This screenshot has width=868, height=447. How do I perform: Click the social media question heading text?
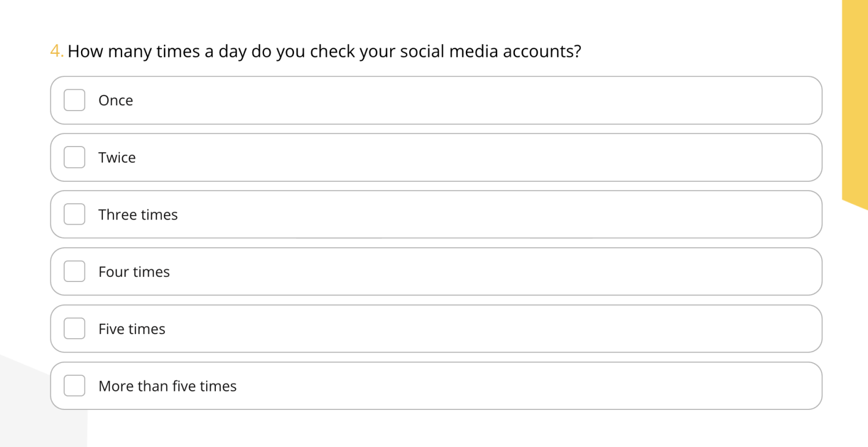click(x=324, y=52)
